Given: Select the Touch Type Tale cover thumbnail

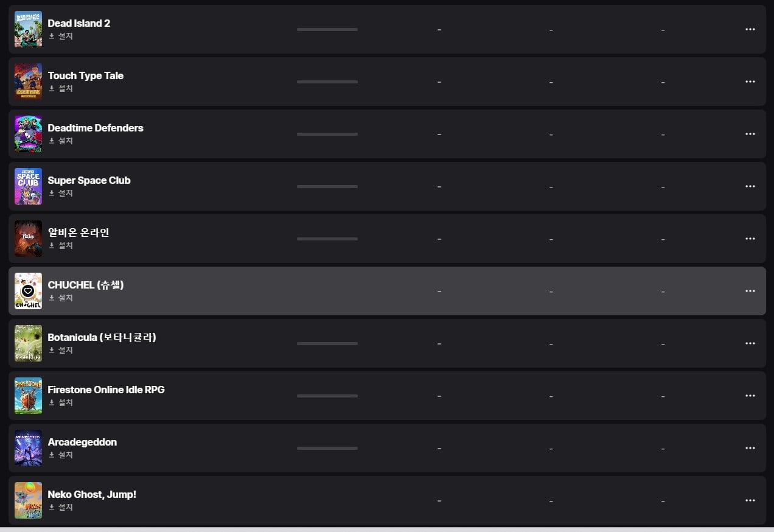Looking at the screenshot, I should click(x=28, y=82).
